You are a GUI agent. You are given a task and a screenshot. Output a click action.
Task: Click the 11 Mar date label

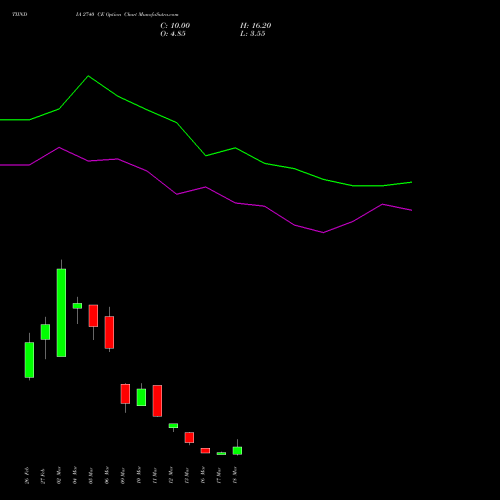coord(155,476)
